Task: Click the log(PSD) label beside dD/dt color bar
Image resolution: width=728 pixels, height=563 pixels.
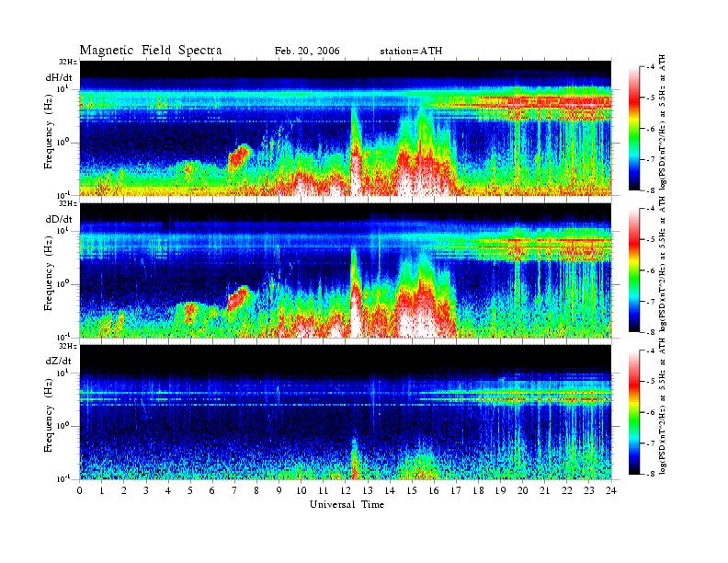Action: [663, 263]
